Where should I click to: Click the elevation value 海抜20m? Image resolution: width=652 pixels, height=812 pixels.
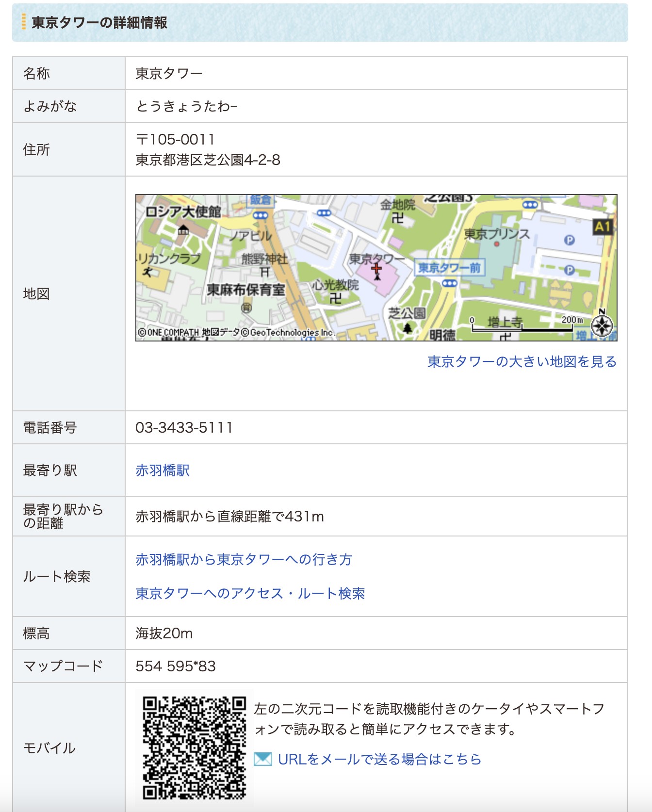(164, 633)
